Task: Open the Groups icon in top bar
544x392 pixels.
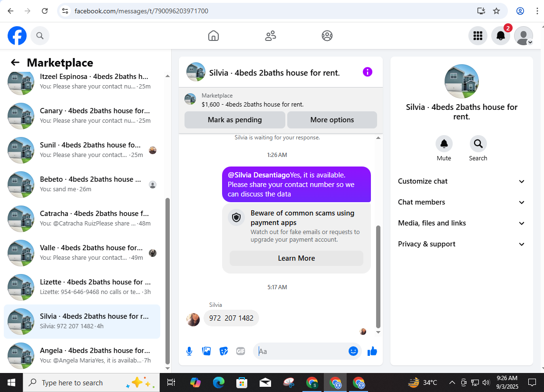Action: pyautogui.click(x=327, y=36)
